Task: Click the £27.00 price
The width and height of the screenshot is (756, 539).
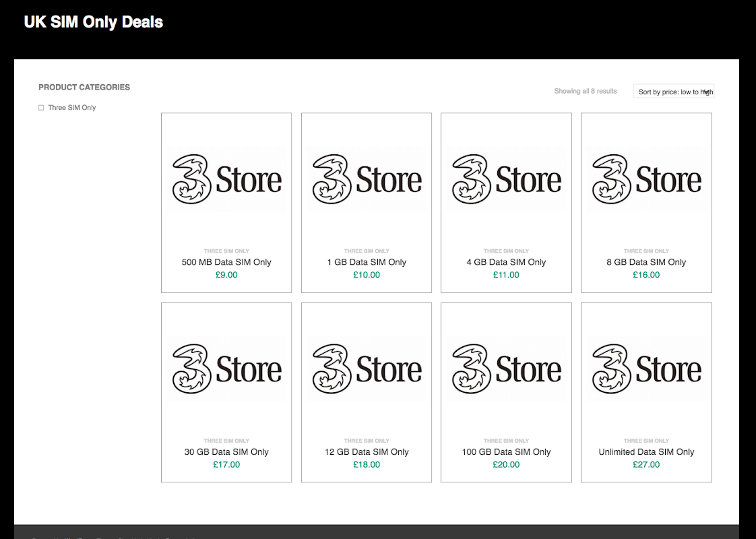Action: coord(647,465)
